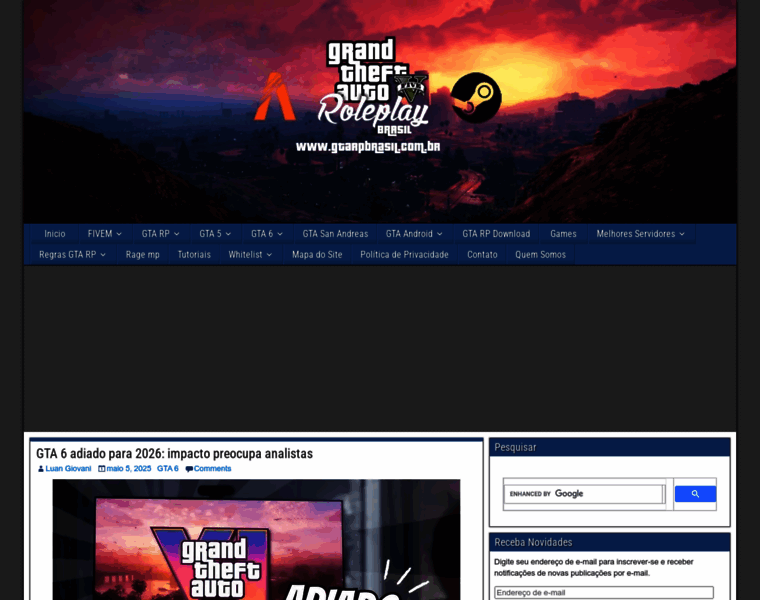Screen dimensions: 760x600
Task: Expand the GTA 5 dropdown menu
Action: coord(215,234)
